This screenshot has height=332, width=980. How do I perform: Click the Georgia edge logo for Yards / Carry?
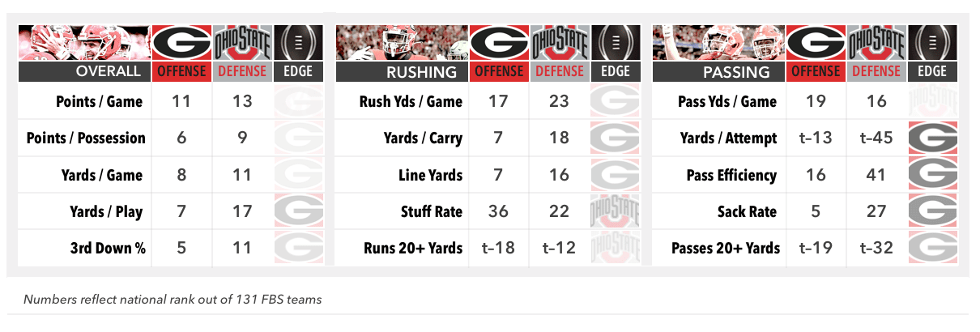tap(613, 138)
